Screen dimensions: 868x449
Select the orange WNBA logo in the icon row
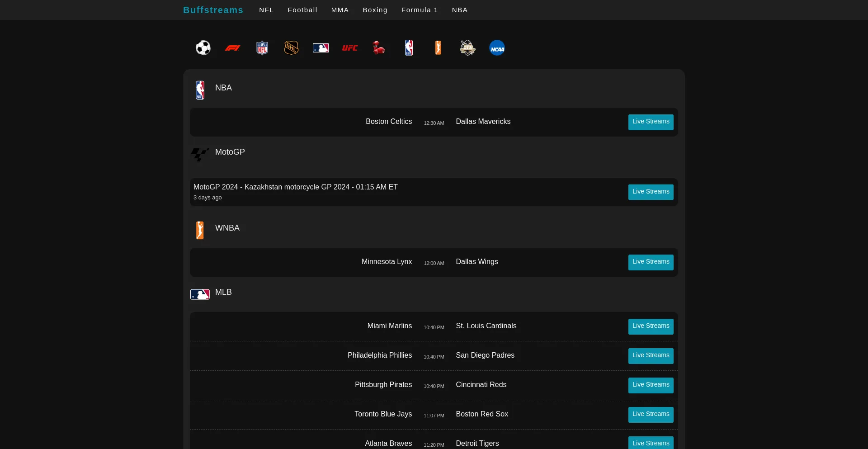[x=438, y=47]
